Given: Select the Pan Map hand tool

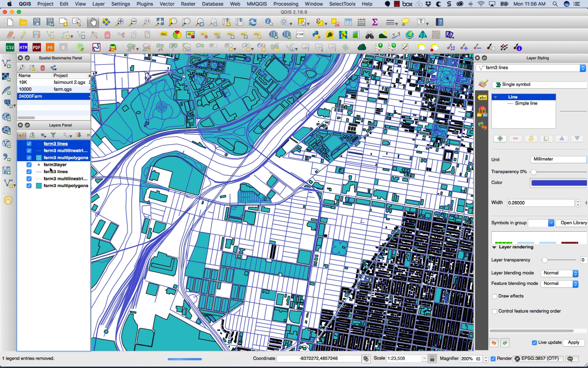Looking at the screenshot, I should [x=93, y=22].
